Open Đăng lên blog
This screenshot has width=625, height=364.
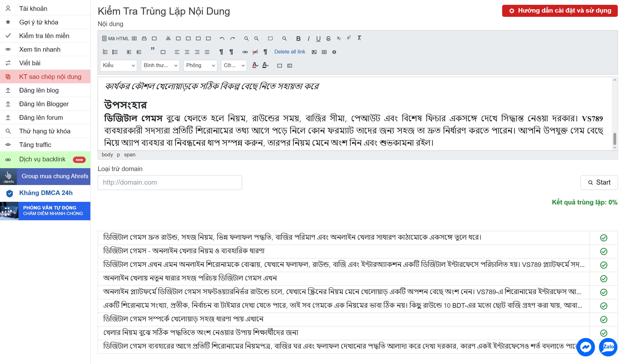pos(45,90)
